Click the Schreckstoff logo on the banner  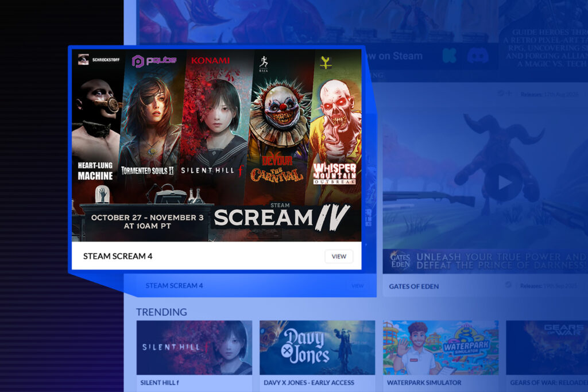[x=99, y=60]
